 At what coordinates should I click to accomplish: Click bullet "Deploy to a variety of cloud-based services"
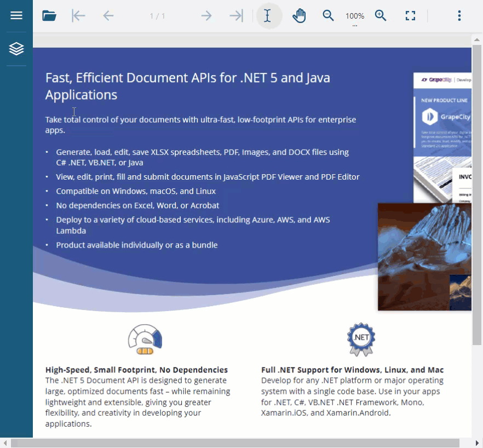193,225
